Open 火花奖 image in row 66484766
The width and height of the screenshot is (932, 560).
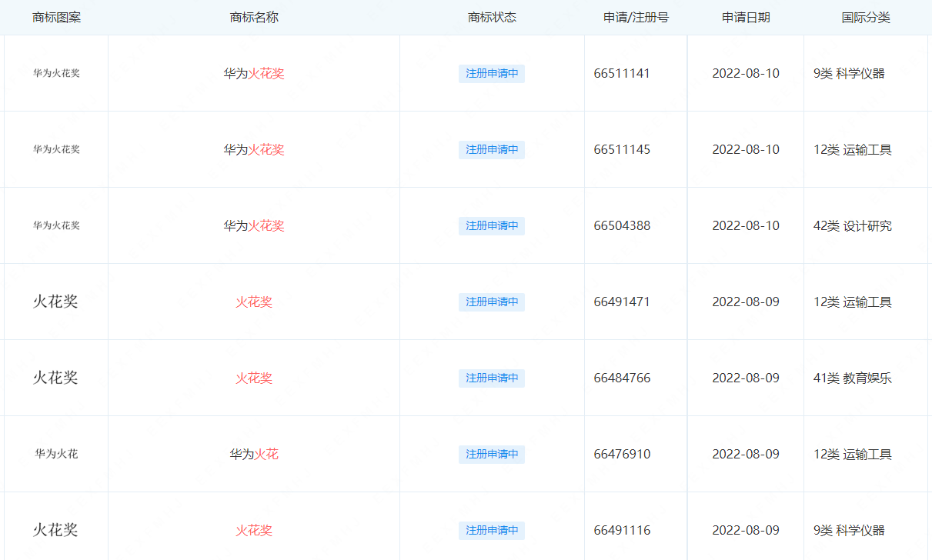coord(55,378)
